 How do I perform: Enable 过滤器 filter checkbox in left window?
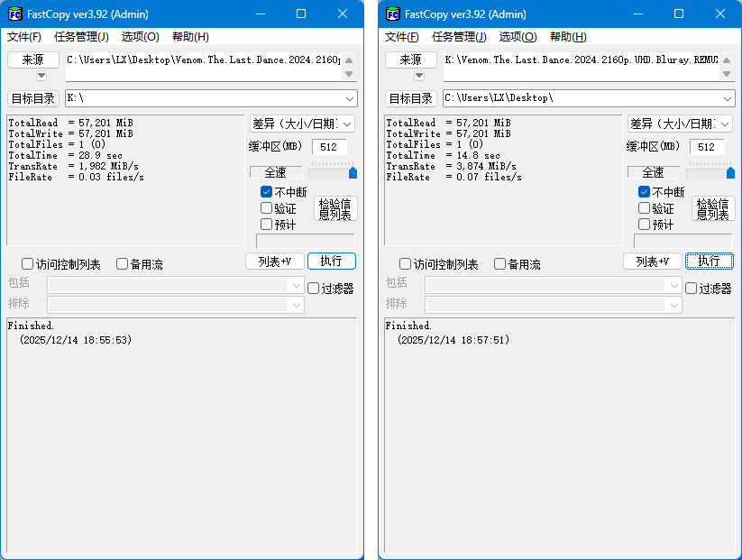313,289
